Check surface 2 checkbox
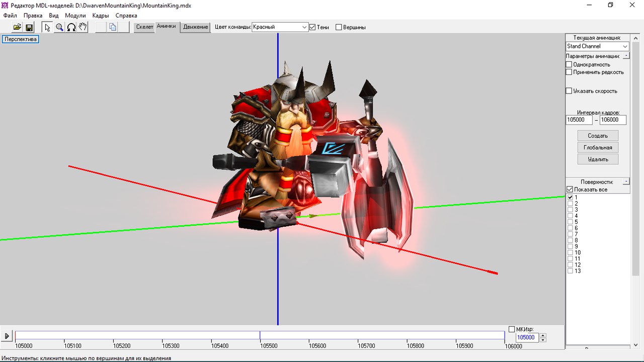The height and width of the screenshot is (362, 644). (x=570, y=204)
